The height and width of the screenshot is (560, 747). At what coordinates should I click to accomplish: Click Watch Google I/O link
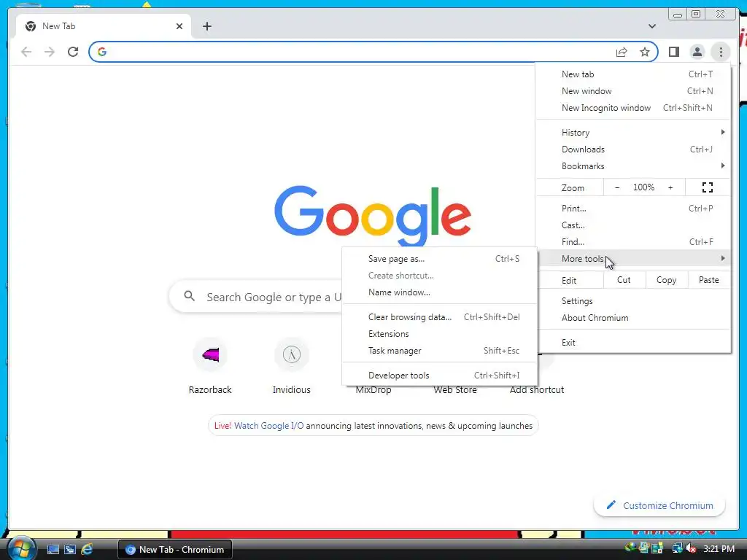[x=268, y=426]
